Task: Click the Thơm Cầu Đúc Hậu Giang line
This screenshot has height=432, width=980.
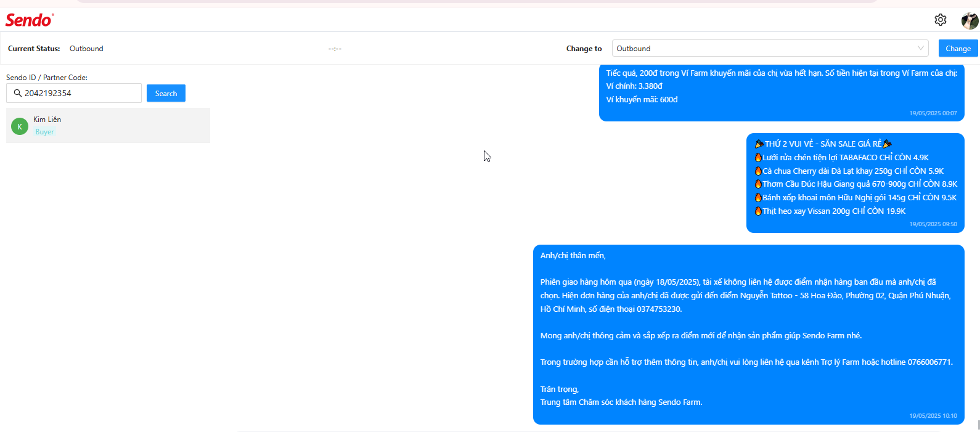Action: 855,184
